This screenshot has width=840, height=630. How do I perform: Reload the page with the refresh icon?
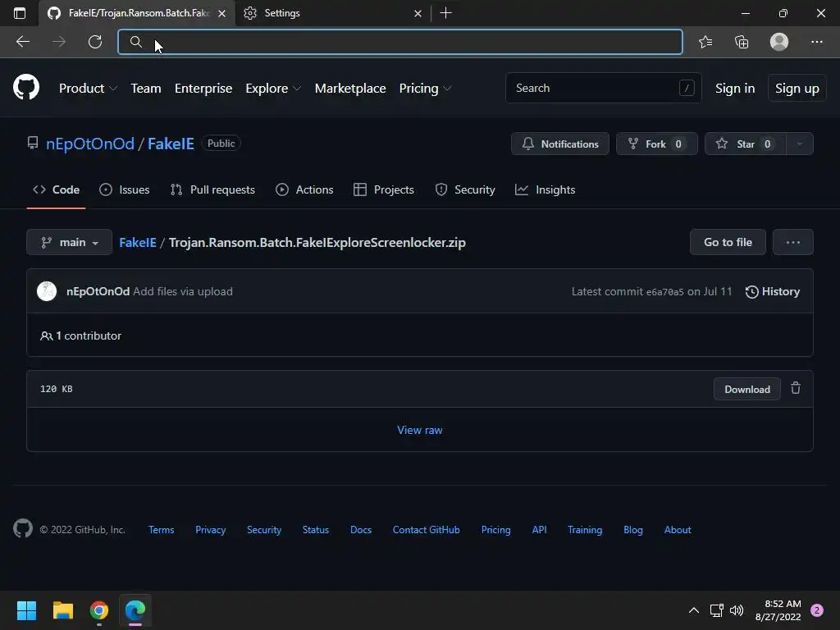click(95, 42)
